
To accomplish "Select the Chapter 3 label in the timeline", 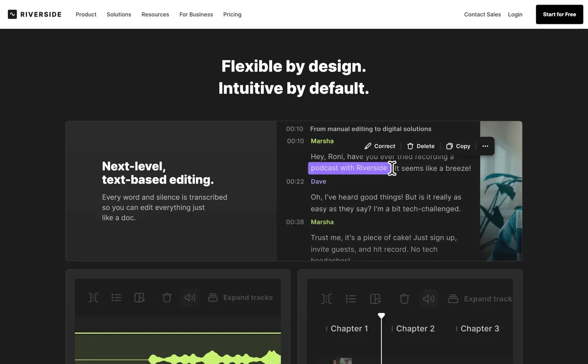I will coord(480,328).
